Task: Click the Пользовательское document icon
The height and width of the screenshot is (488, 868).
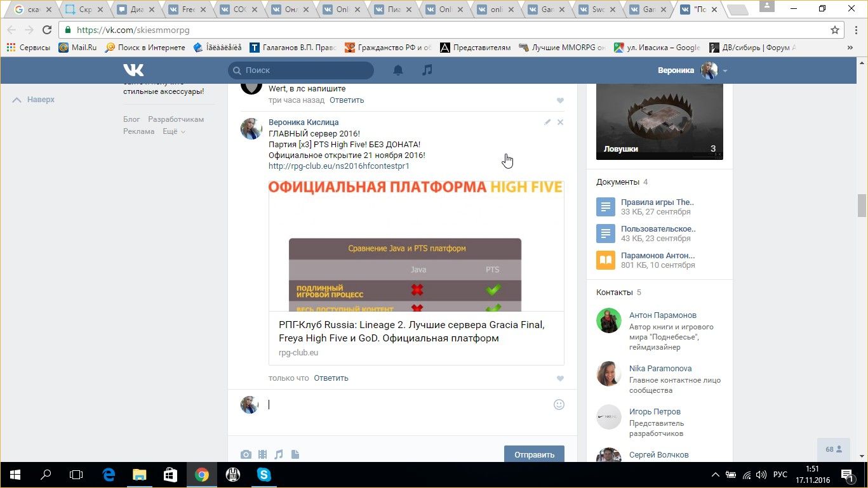Action: (606, 234)
